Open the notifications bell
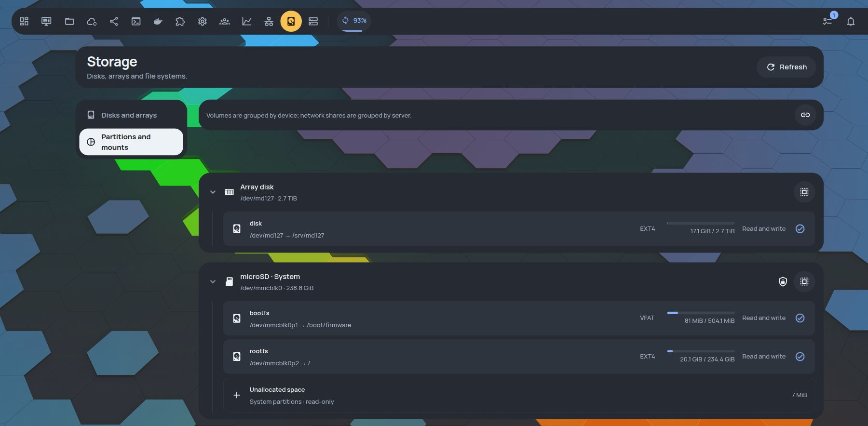Image resolution: width=868 pixels, height=426 pixels. (851, 21)
